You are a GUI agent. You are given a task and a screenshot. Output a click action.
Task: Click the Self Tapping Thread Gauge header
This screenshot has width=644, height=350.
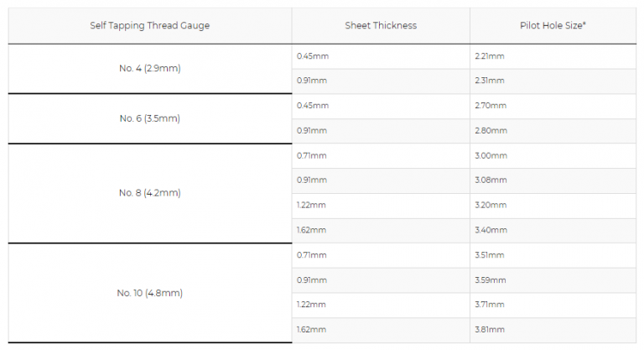pyautogui.click(x=150, y=26)
